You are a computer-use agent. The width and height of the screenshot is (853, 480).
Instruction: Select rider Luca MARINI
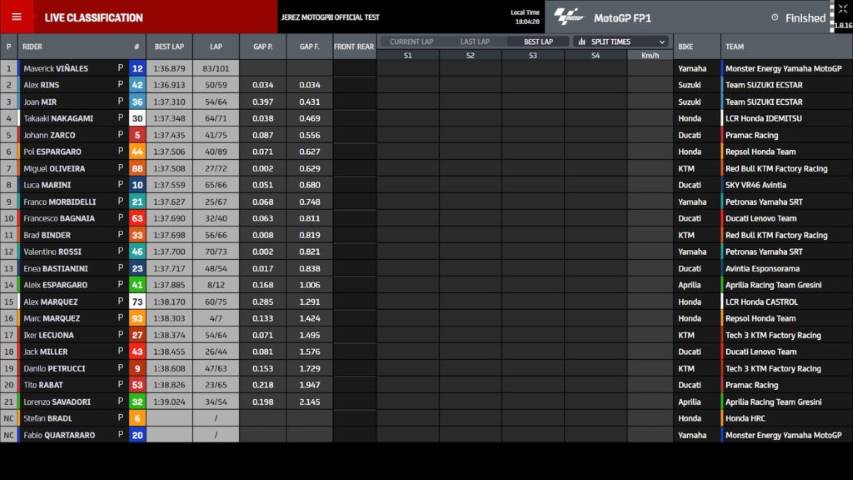47,185
